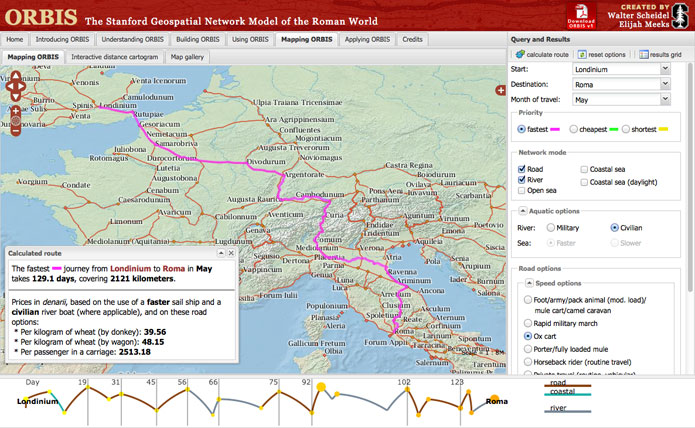Open the Credits tab
695x428 pixels.
click(412, 39)
